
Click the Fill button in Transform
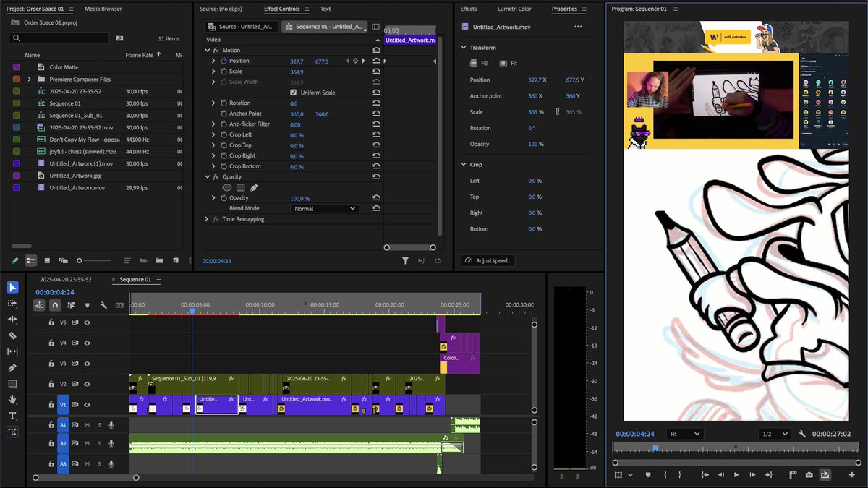pyautogui.click(x=480, y=64)
